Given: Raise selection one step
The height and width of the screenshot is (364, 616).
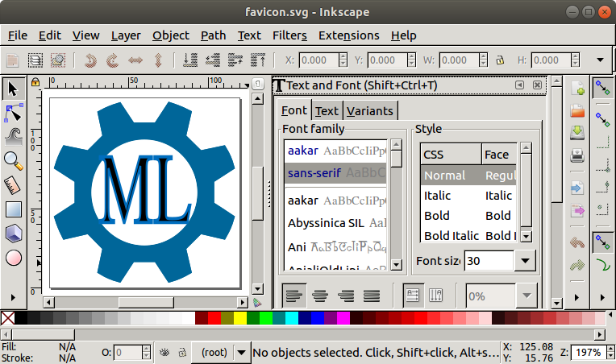Looking at the screenshot, I should (235, 60).
